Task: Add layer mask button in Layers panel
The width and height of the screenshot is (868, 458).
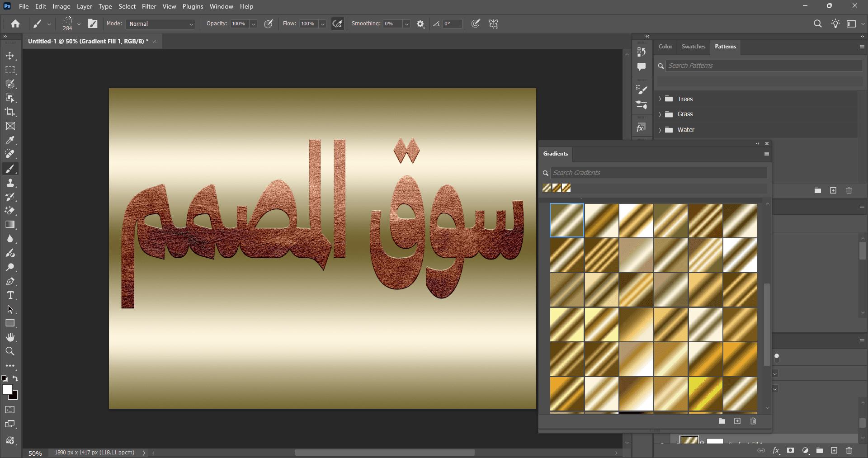Action: coord(790,450)
